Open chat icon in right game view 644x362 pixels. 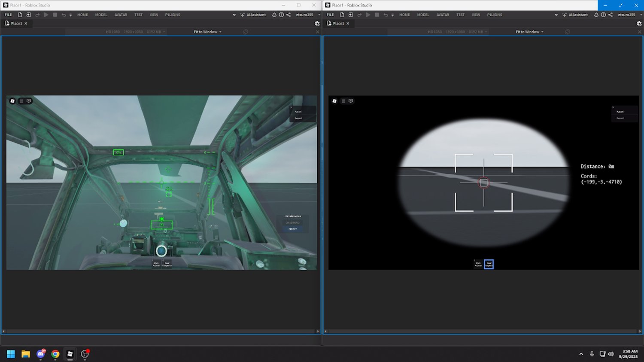click(x=351, y=101)
